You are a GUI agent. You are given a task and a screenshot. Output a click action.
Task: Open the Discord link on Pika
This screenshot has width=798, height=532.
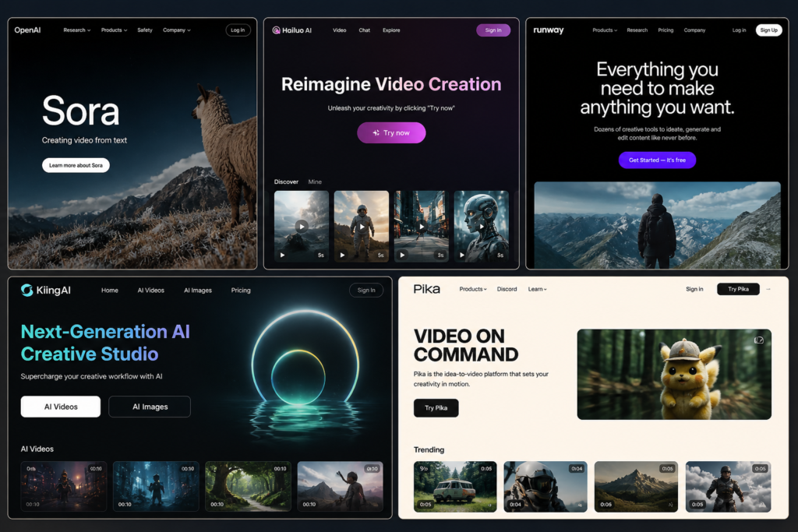507,289
